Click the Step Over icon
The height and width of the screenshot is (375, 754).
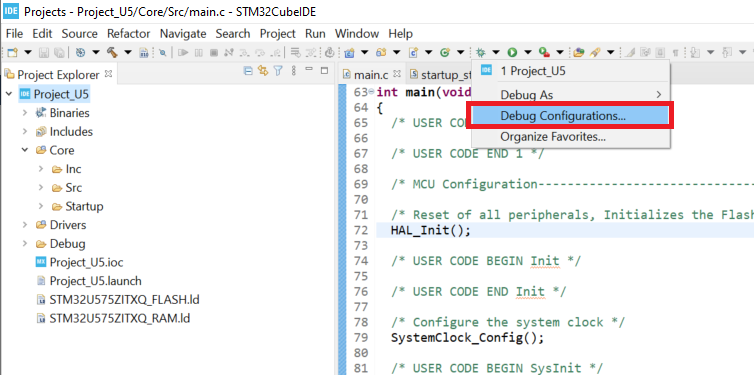[x=260, y=53]
